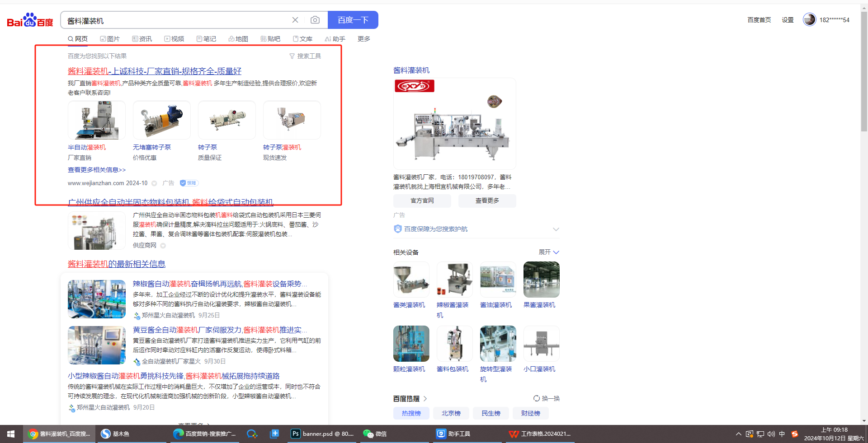This screenshot has width=868, height=443.
Task: Expand the 百度保障为您搜索护航 chevron
Action: (x=556, y=229)
